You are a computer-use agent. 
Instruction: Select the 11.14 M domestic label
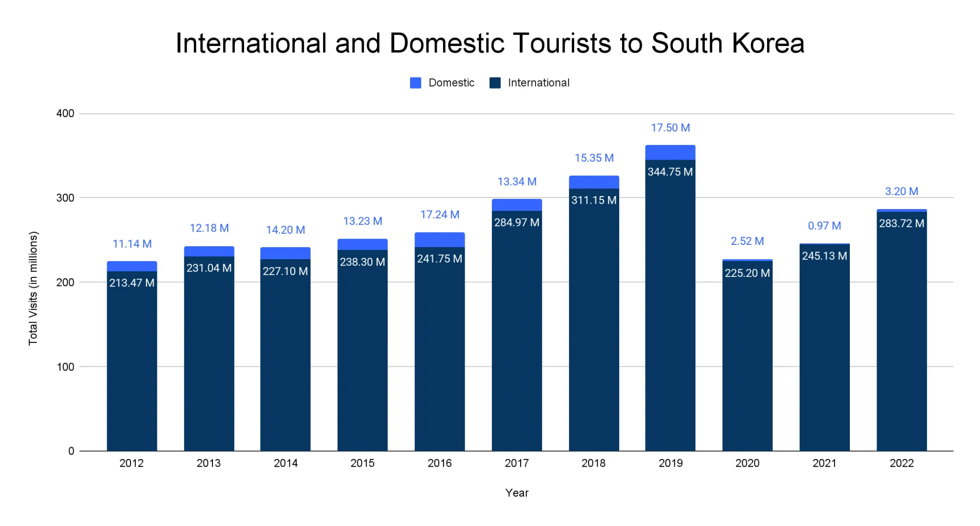(132, 244)
